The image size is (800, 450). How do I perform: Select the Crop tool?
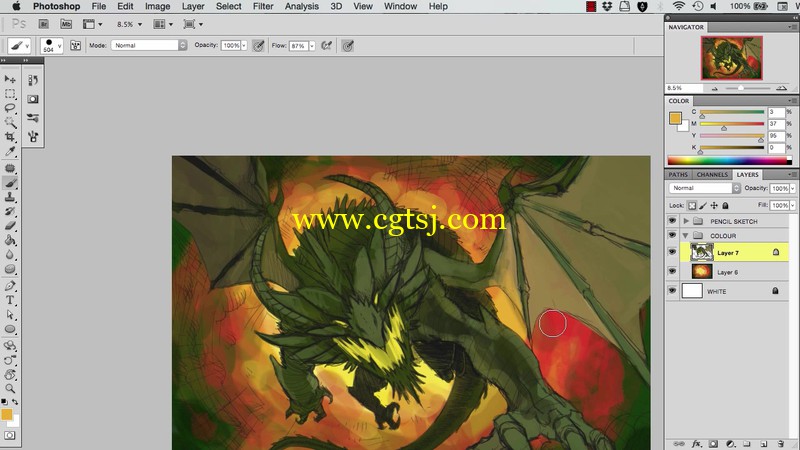click(10, 137)
